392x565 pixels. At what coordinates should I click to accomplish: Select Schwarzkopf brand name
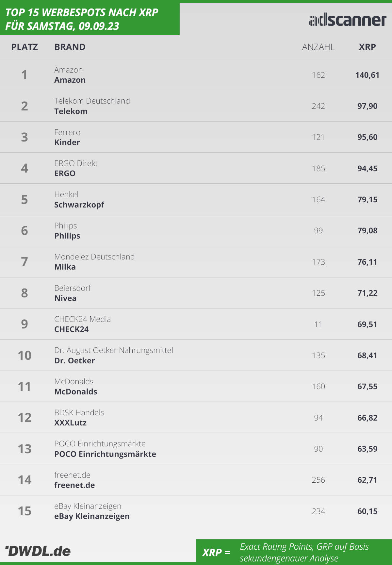click(x=79, y=205)
